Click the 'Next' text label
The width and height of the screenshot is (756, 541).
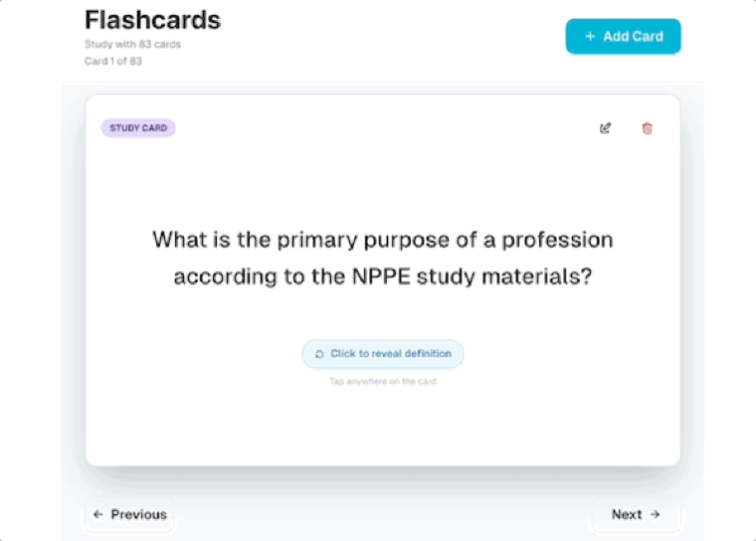[627, 514]
